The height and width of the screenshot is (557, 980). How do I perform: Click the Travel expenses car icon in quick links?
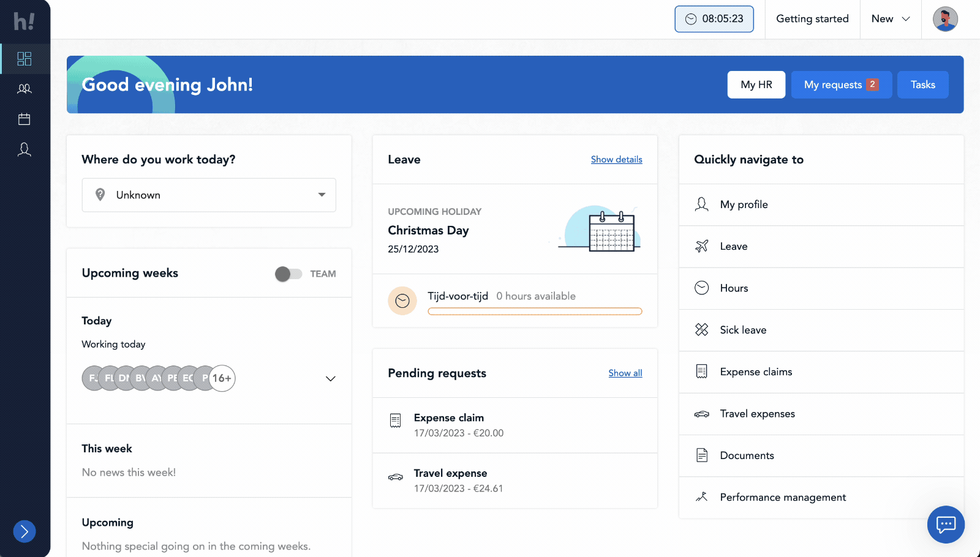click(702, 414)
